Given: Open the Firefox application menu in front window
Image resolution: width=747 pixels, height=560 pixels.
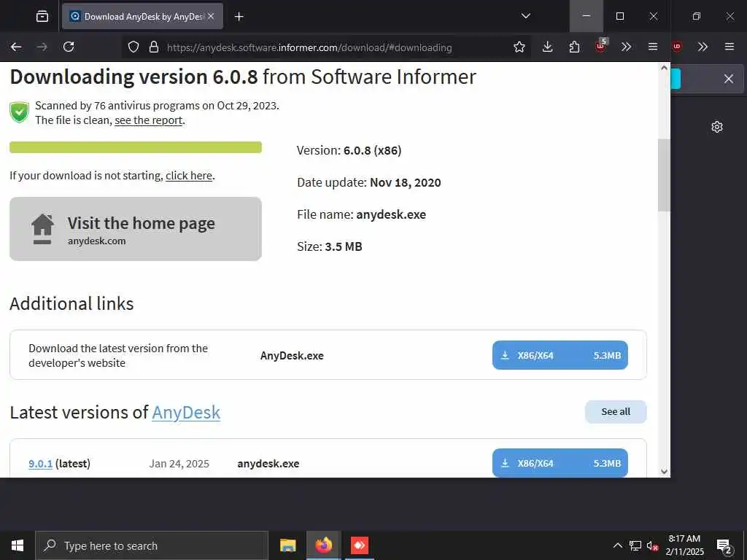Looking at the screenshot, I should (x=653, y=47).
